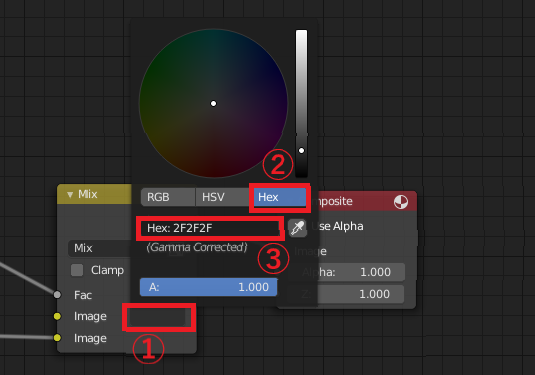Select the Hex tab

click(x=279, y=197)
